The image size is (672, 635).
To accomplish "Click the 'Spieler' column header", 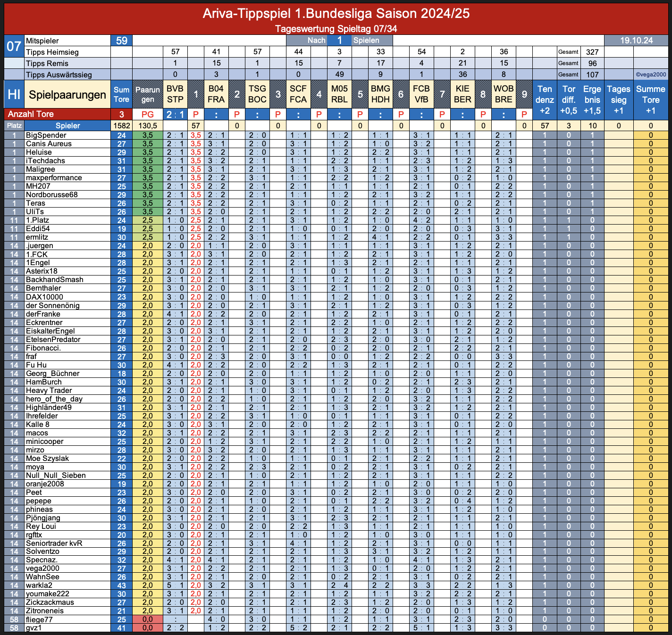I will pyautogui.click(x=67, y=125).
